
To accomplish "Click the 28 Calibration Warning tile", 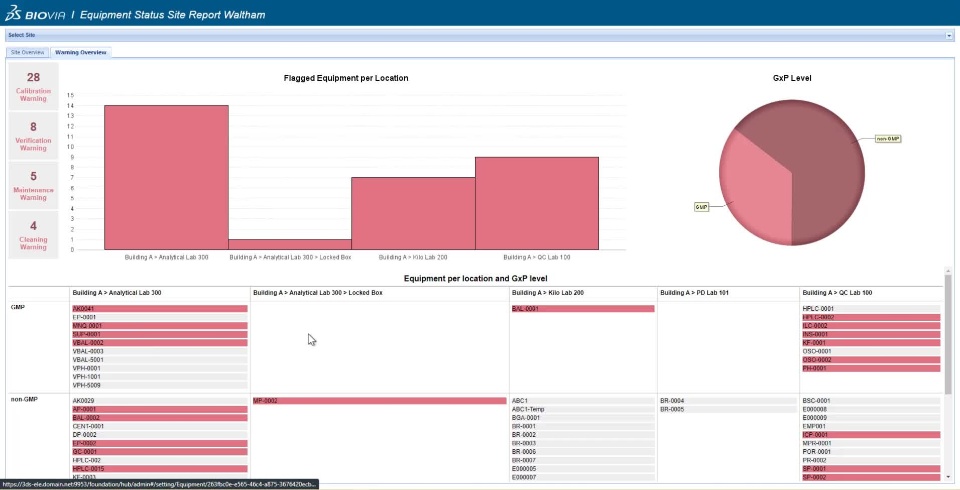I will click(34, 86).
